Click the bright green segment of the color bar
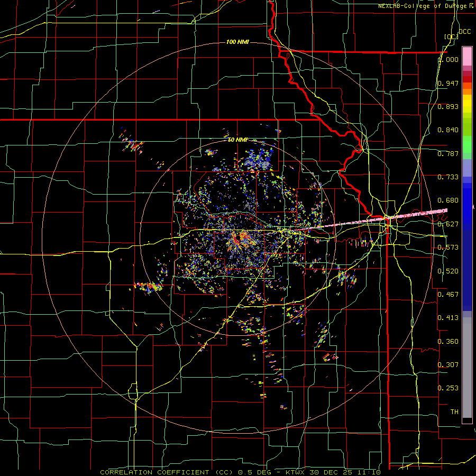Image resolution: width=476 pixels, height=476 pixels. point(467,144)
